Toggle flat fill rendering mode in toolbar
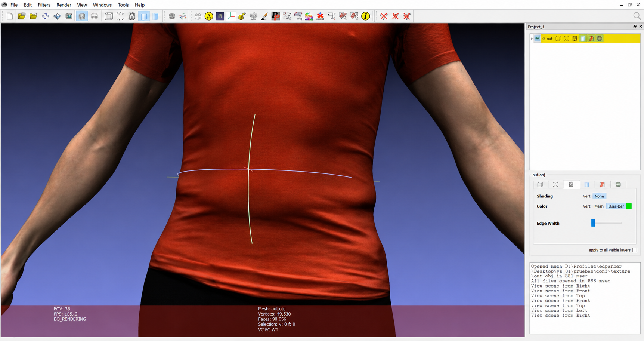Viewport: 644px width, 341px height. pos(144,16)
